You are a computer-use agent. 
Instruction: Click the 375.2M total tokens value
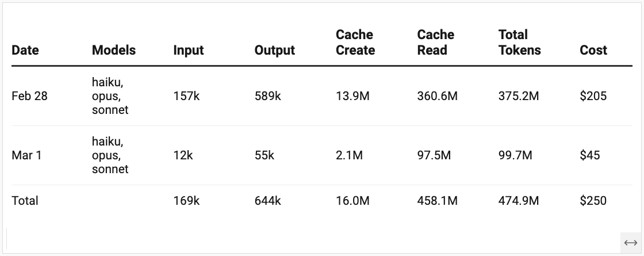pyautogui.click(x=519, y=96)
